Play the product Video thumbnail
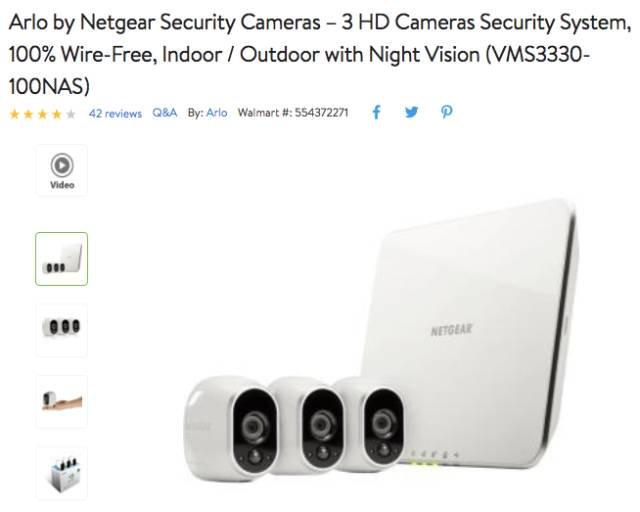This screenshot has height=512, width=640. pyautogui.click(x=62, y=171)
